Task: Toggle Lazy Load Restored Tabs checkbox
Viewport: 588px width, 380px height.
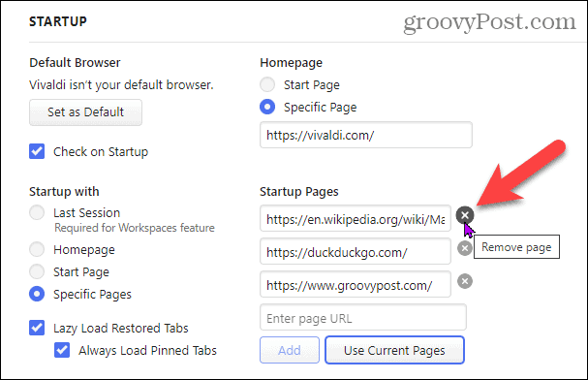Action: 37,328
